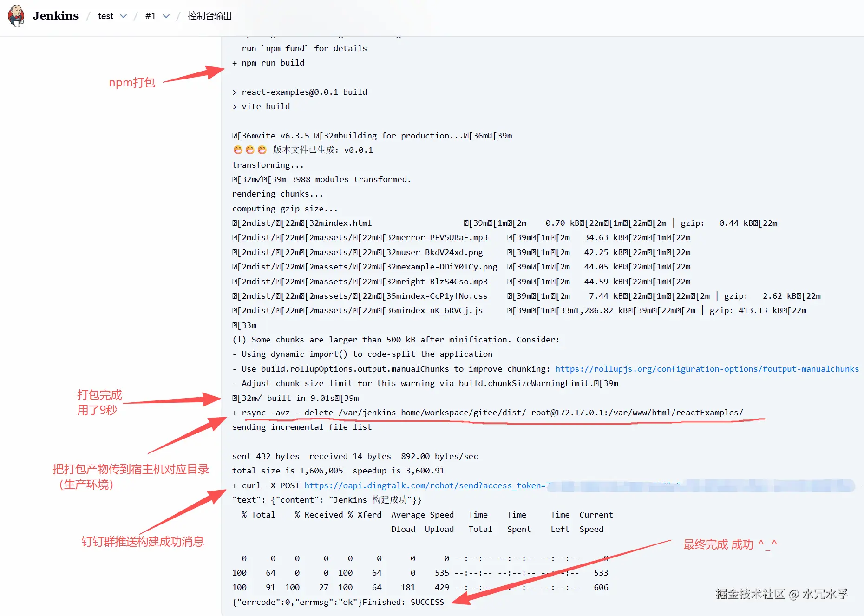Screen dimensions: 864x616
Task: Click the 'rsync -avz --delete' command line
Action: pyautogui.click(x=488, y=413)
